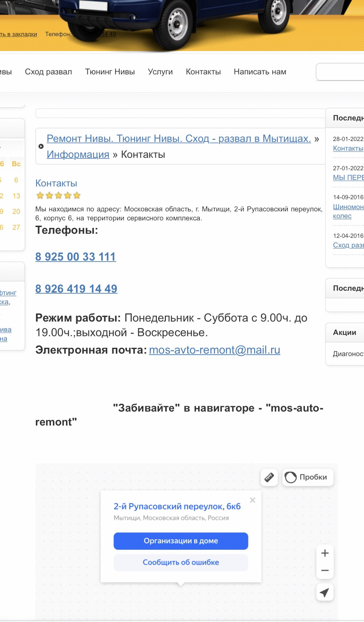Viewport: 364px width, 622px height.
Task: Zoom out on the map
Action: click(x=325, y=570)
